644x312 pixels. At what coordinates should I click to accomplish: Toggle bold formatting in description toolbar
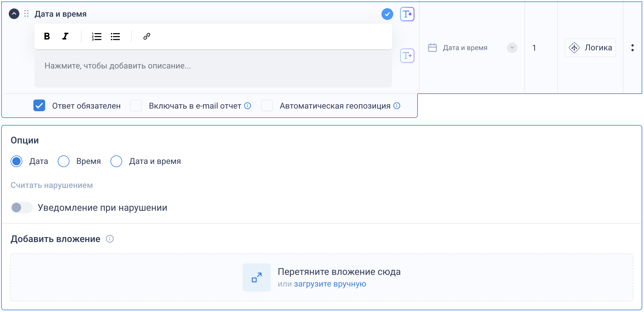pos(47,36)
